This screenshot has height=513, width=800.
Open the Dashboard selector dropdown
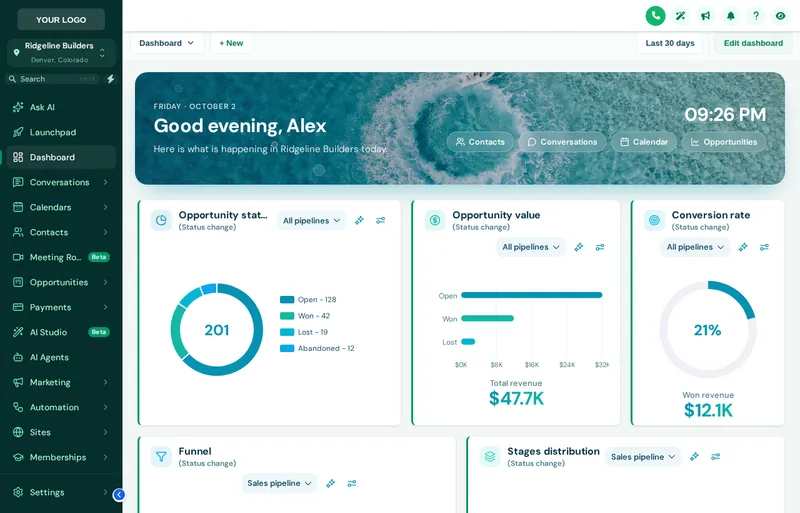pyautogui.click(x=166, y=43)
